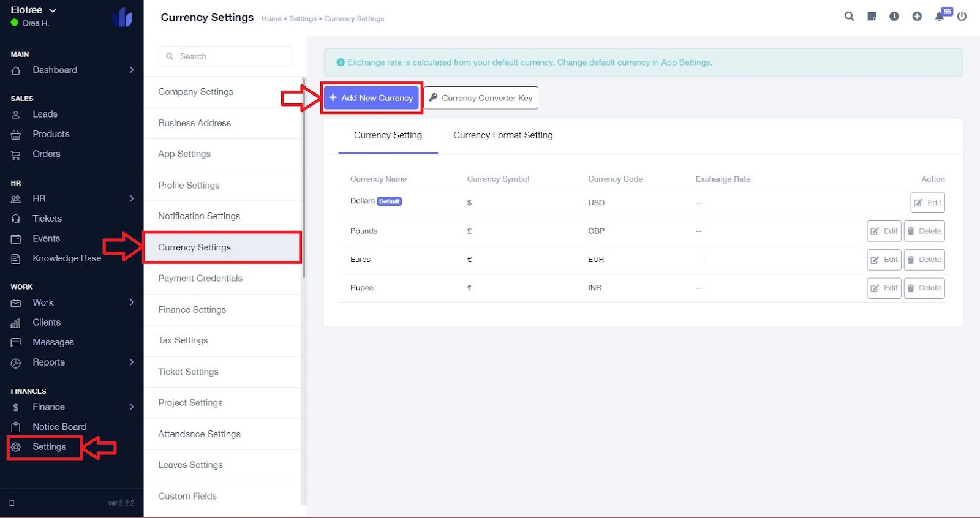Open the Elotree company dropdown

coord(34,10)
